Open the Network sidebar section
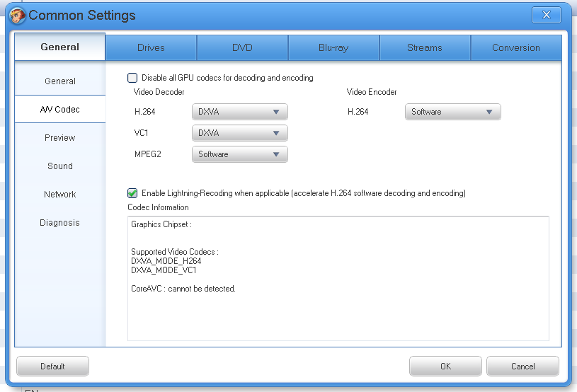 [60, 194]
